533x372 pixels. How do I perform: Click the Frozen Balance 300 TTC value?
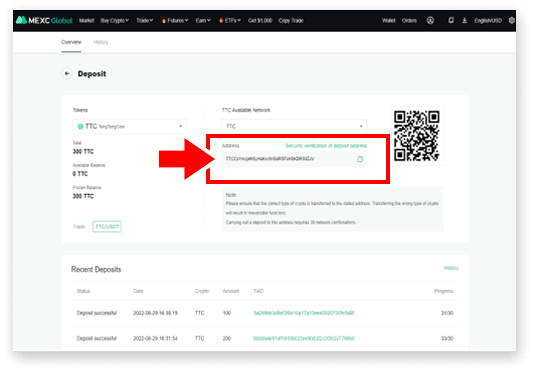click(83, 196)
